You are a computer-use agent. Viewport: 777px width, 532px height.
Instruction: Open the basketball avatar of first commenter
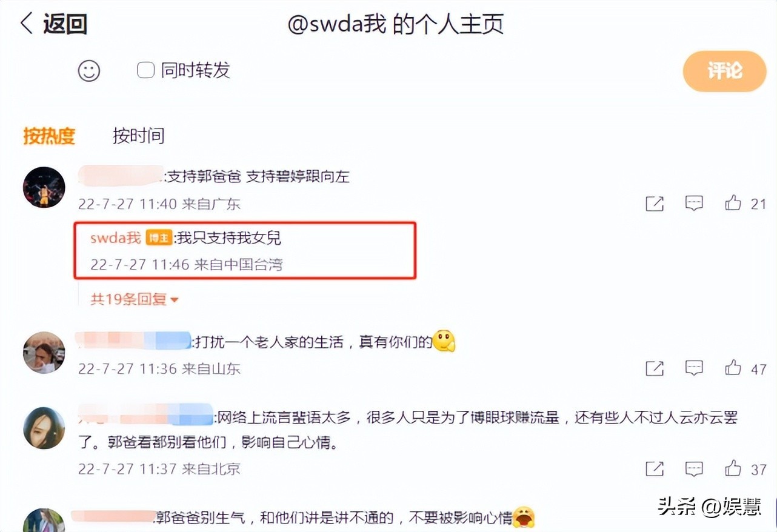click(x=44, y=188)
